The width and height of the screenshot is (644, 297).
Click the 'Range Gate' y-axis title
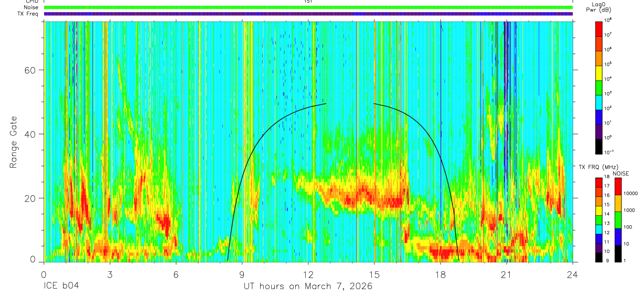(x=14, y=142)
